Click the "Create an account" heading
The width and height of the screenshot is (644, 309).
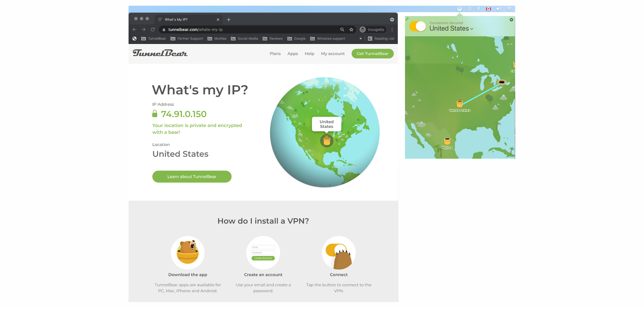(263, 275)
